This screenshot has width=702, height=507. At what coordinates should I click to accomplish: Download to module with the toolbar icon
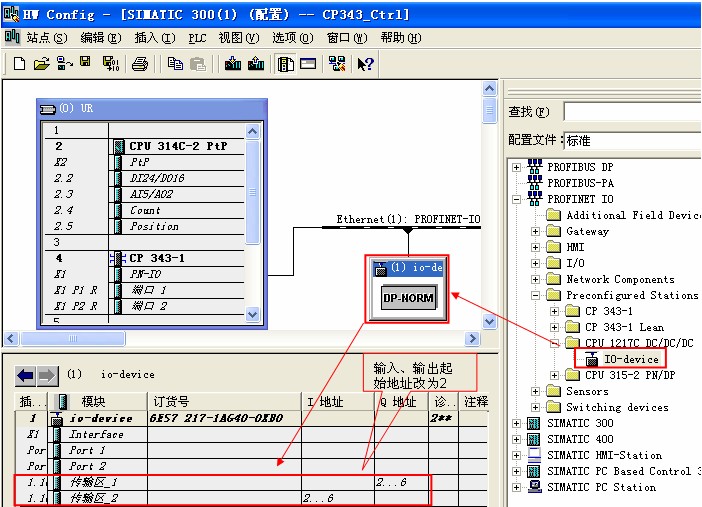[233, 64]
